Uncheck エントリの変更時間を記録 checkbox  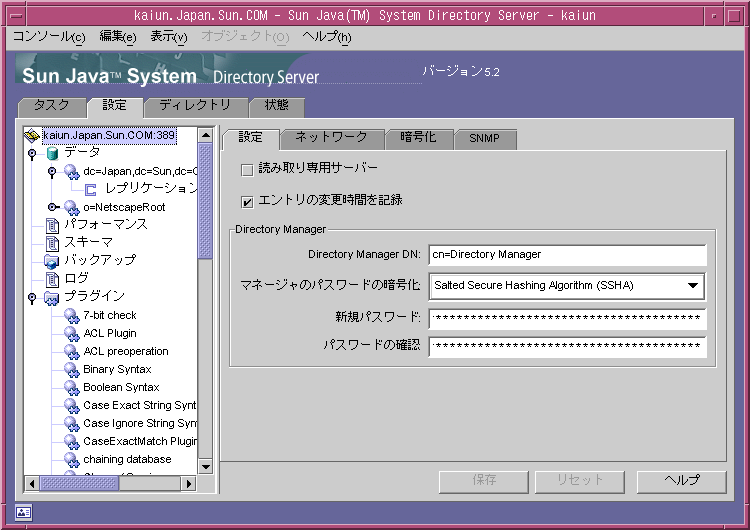tap(247, 202)
